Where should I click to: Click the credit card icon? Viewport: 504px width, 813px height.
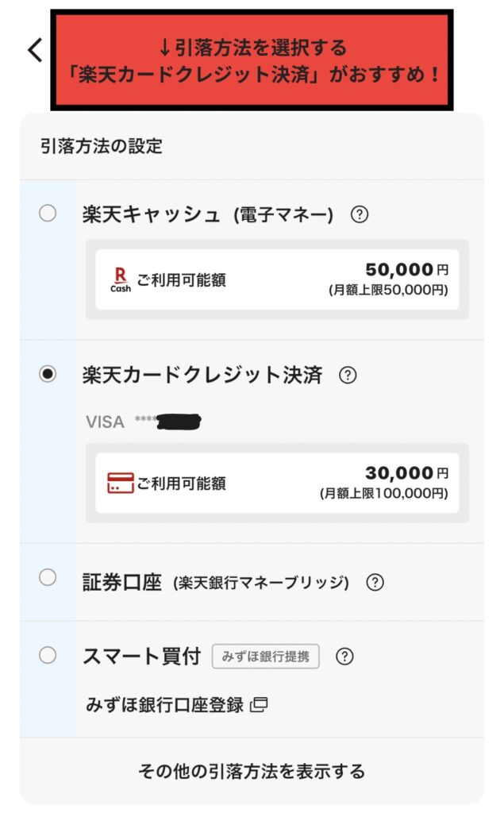[121, 483]
